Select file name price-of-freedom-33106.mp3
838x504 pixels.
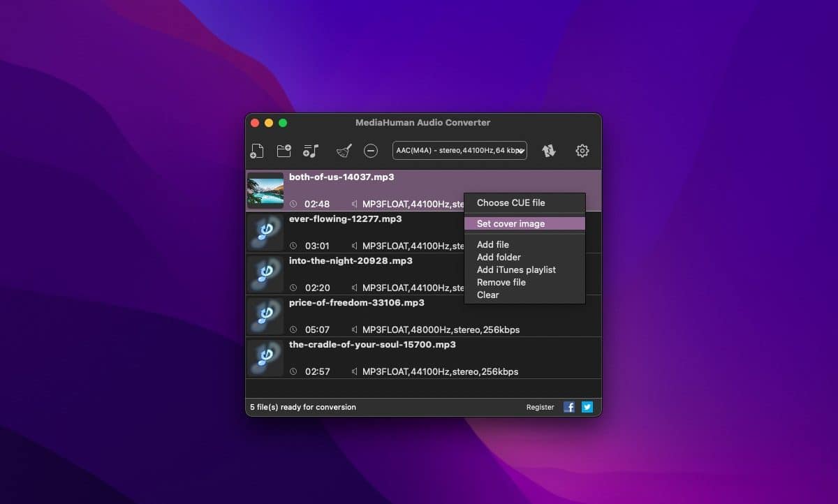[356, 303]
